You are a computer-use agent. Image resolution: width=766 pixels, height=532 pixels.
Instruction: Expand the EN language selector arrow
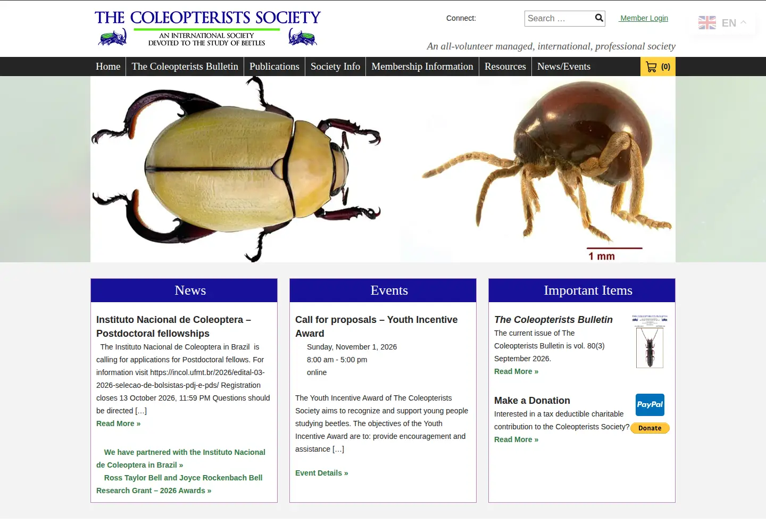click(x=744, y=22)
